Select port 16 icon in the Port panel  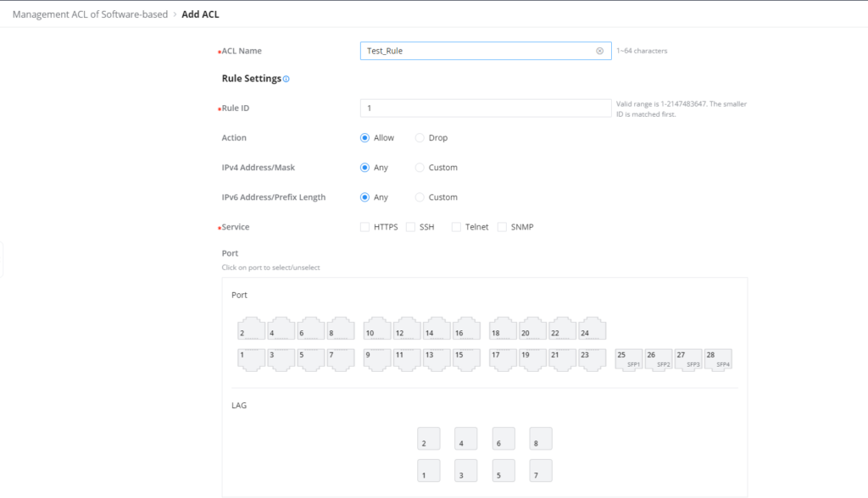click(467, 328)
